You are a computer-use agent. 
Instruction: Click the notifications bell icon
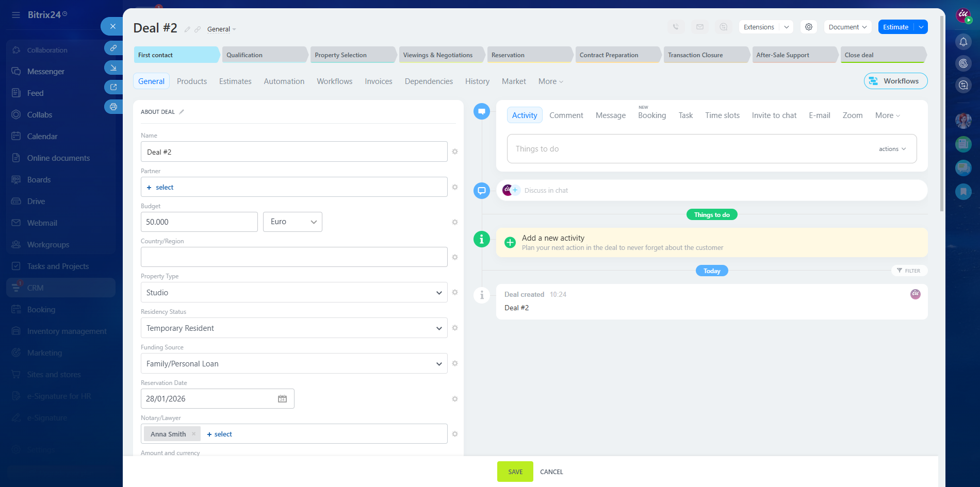(x=963, y=42)
